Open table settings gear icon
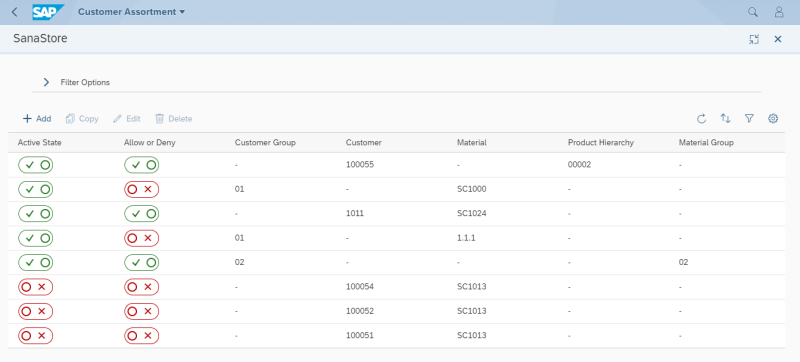The height and width of the screenshot is (362, 800). 773,119
